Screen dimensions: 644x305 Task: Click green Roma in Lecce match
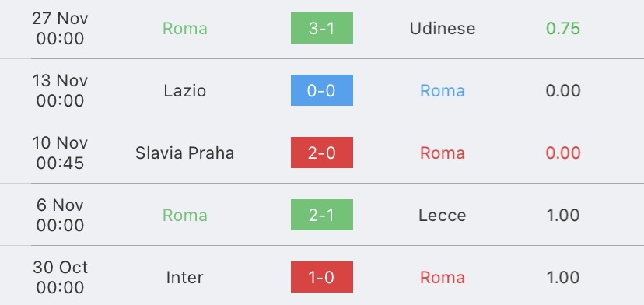click(x=185, y=216)
